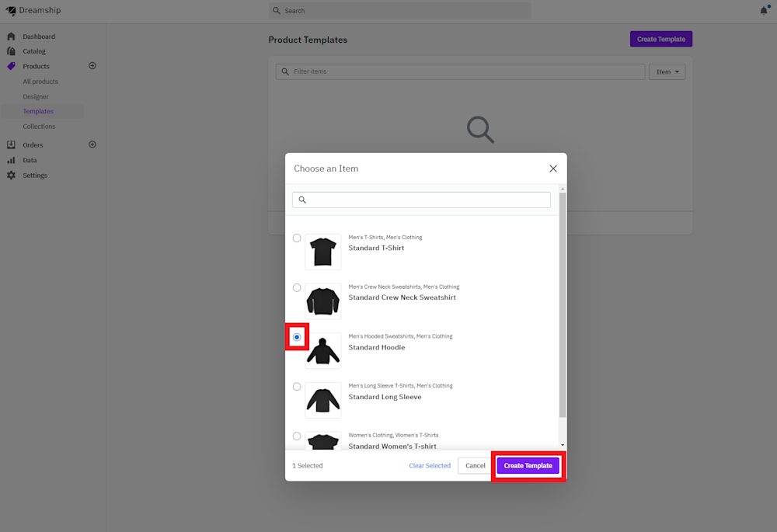Open Templates in the sidebar

37,111
